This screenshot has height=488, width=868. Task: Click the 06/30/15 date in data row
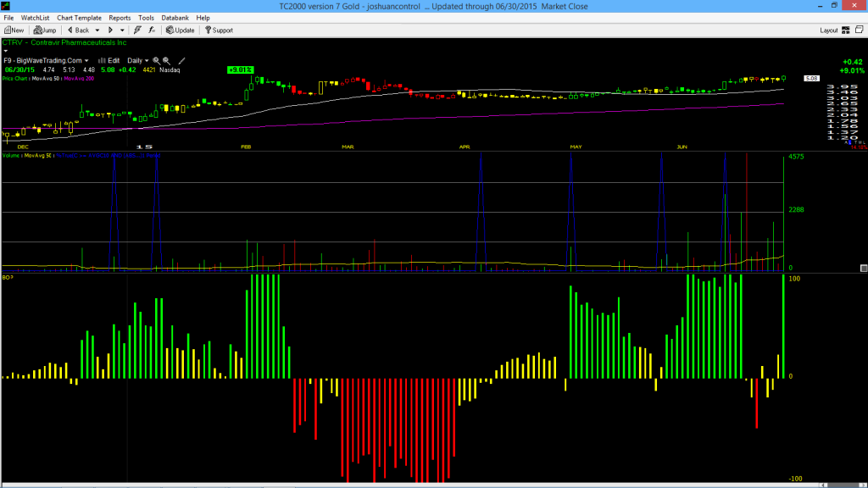(x=20, y=70)
